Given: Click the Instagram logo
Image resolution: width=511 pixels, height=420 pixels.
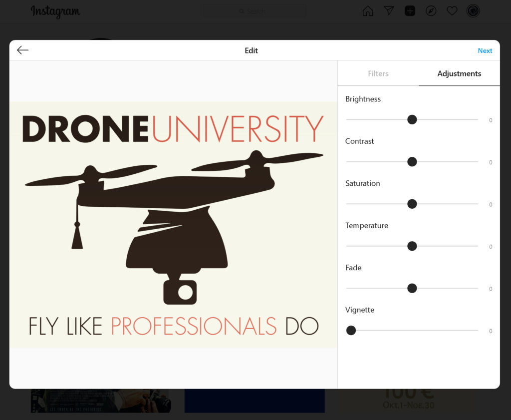Looking at the screenshot, I should 55,11.
